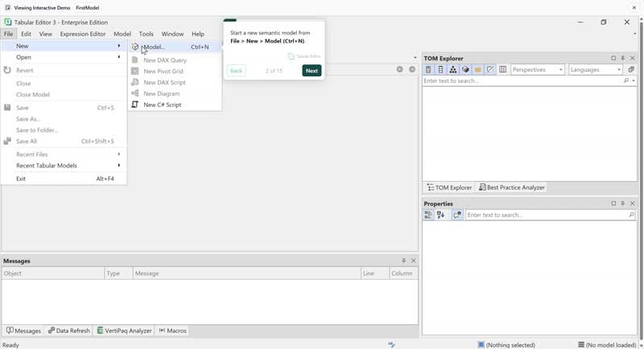
Task: Click the cube icon in TOM Explorer toolbar
Action: 465,70
